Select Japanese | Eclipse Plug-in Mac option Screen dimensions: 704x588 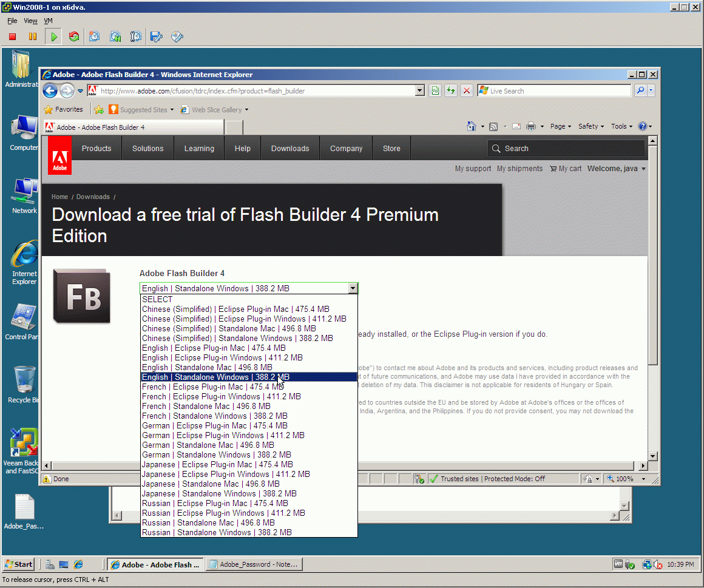249,465
